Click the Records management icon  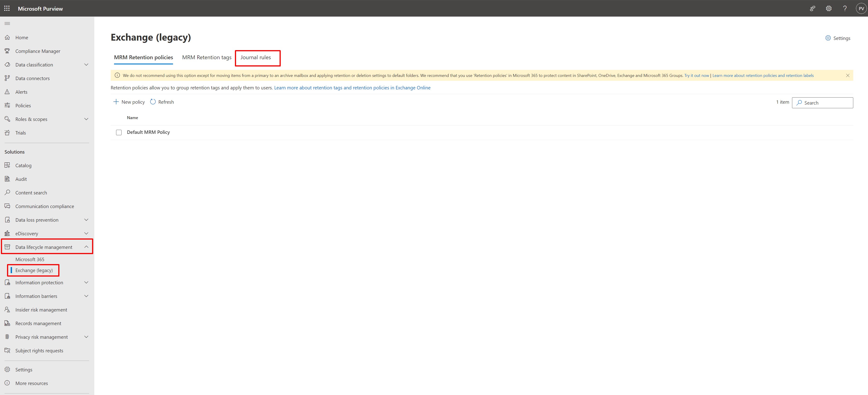[7, 323]
